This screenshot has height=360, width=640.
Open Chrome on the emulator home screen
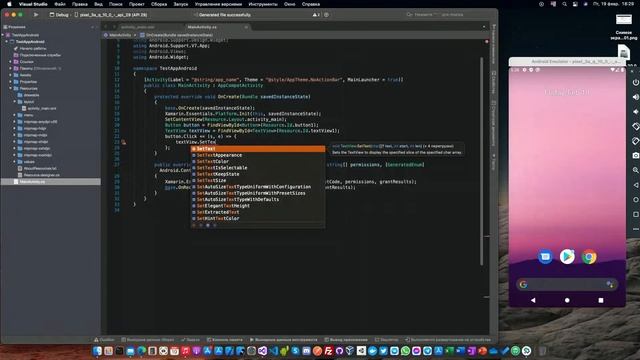(x=589, y=257)
